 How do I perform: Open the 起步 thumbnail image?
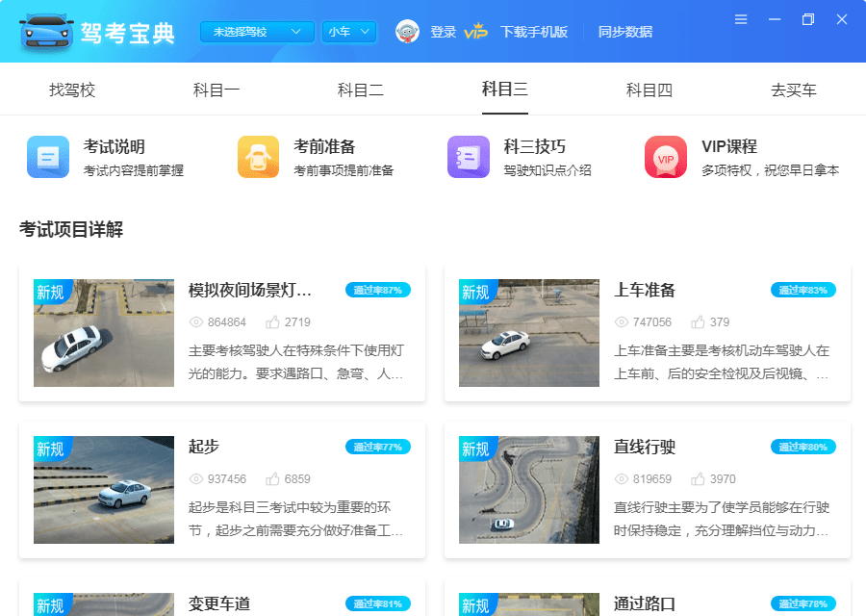[x=104, y=490]
